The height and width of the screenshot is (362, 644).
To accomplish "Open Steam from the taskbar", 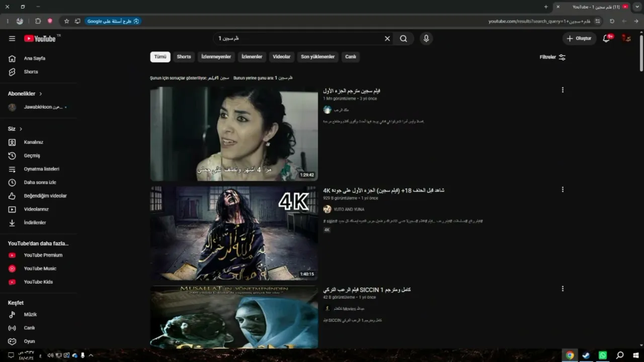I will tap(586, 355).
